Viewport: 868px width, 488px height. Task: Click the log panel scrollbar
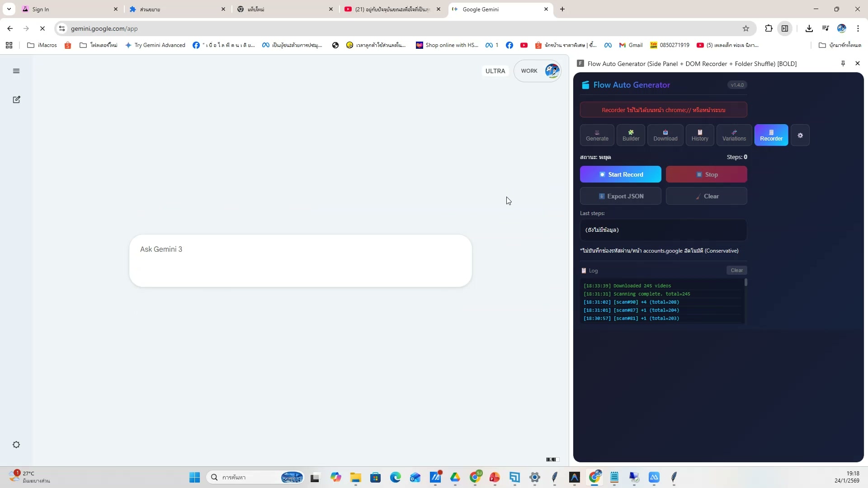(745, 282)
